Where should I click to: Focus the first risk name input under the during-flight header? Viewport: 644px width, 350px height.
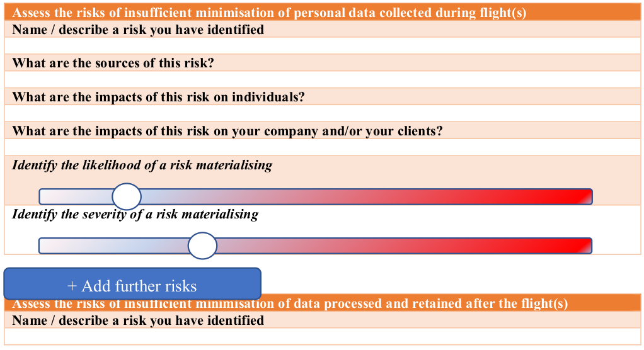click(323, 46)
